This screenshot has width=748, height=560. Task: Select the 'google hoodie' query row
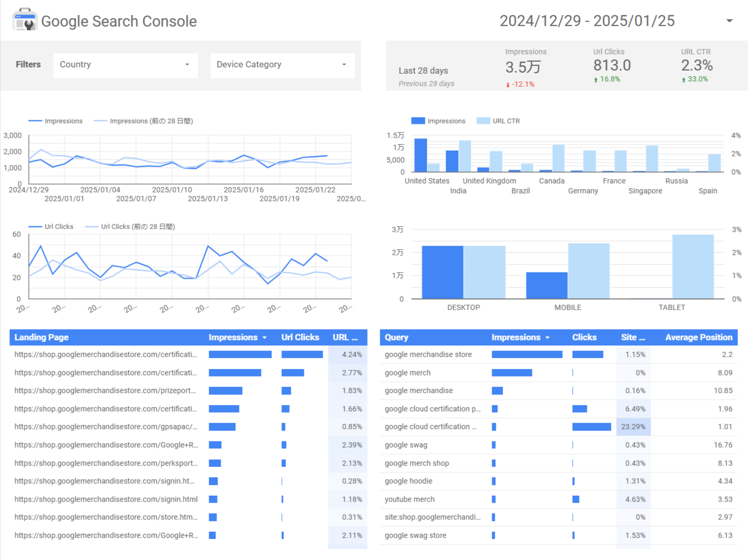coord(559,481)
